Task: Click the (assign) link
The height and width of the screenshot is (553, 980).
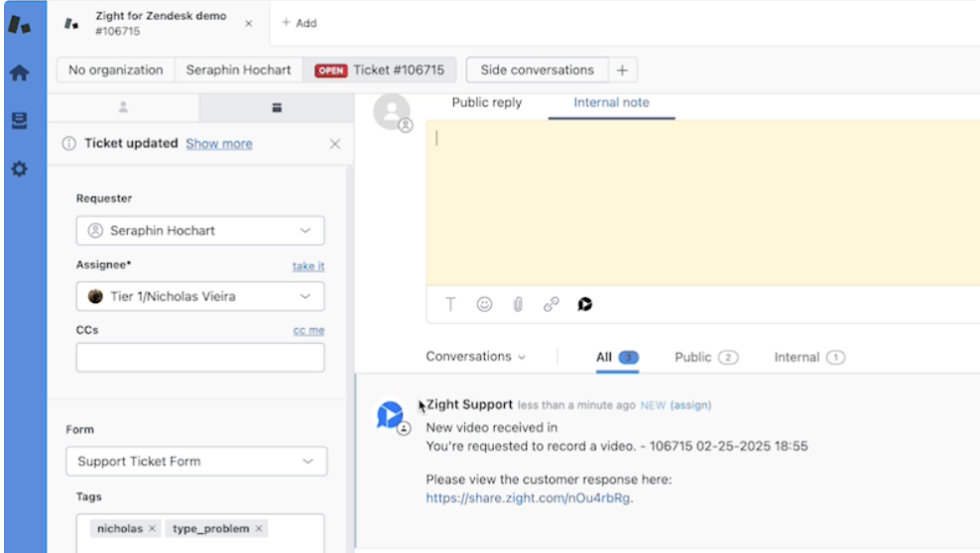Action: (690, 405)
